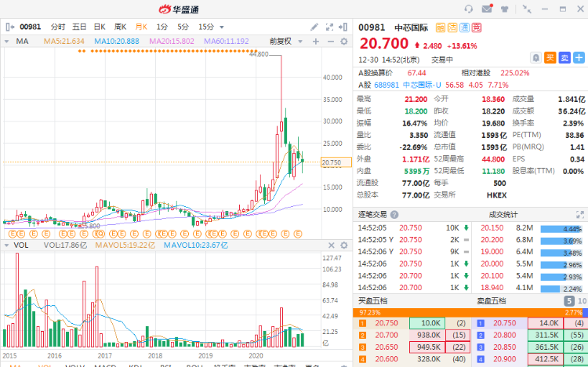The image size is (588, 367).
Task: Switch to 15分 chart tab
Action: pyautogui.click(x=206, y=27)
